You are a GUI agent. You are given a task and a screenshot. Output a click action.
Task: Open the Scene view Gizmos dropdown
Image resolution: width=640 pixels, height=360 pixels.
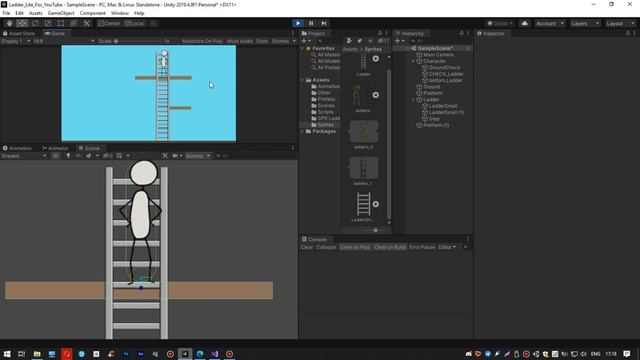[198, 156]
